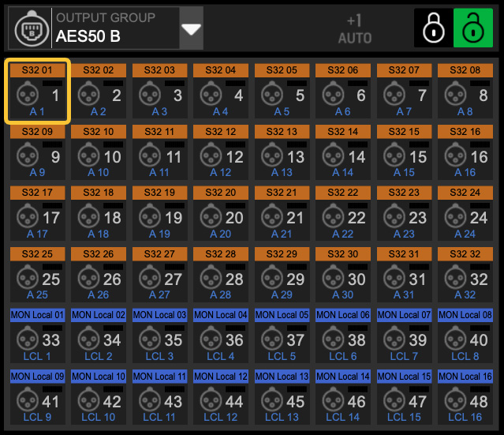504x435 pixels.
Task: Click the AES50 B group name field
Action: [114, 36]
